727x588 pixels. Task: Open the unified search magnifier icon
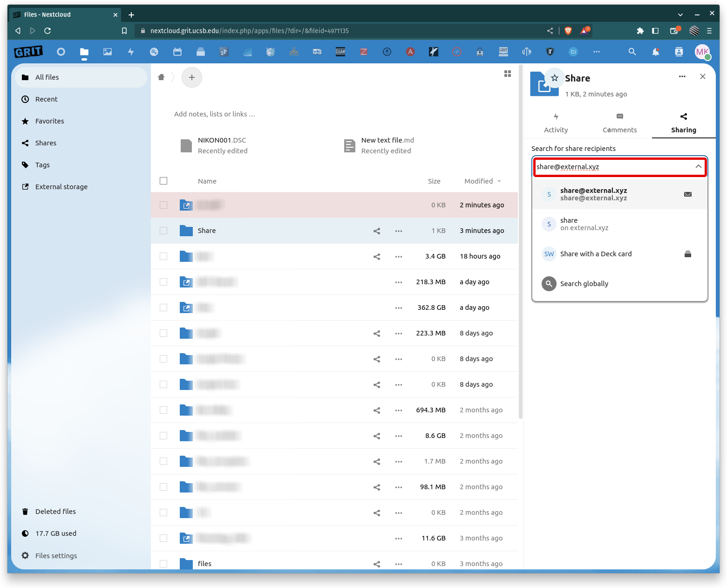(x=632, y=52)
